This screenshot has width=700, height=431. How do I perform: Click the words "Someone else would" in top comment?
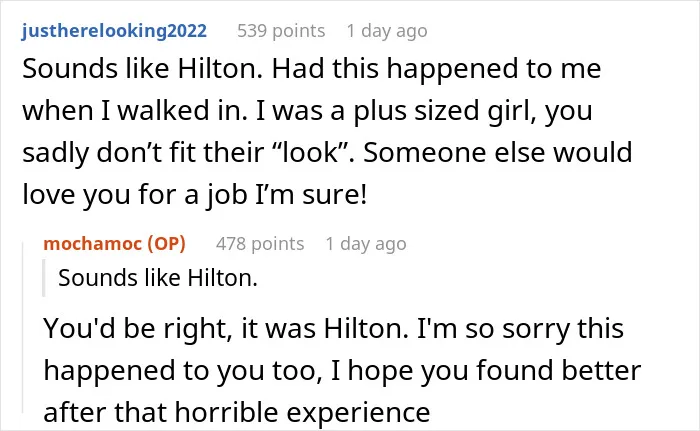click(498, 152)
